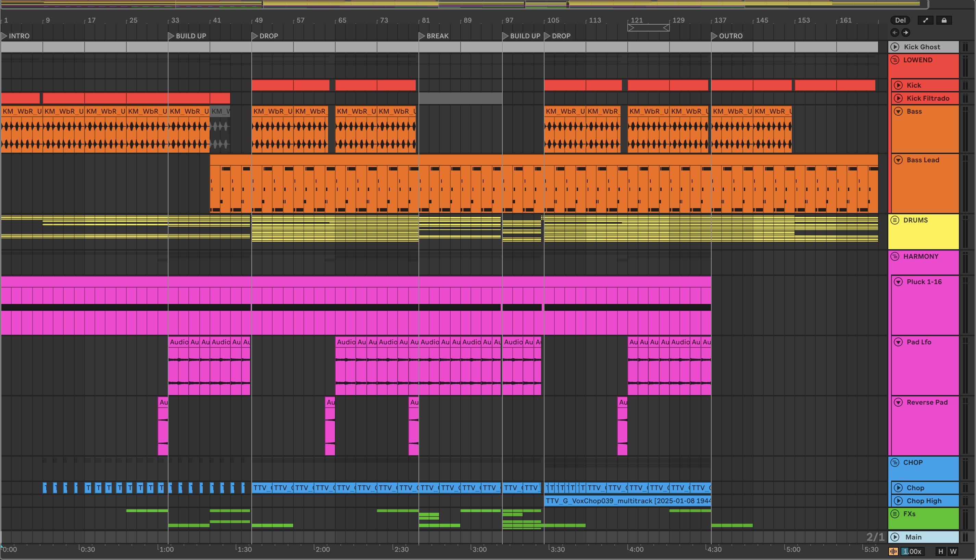Collapse the Pluck 1-16 track
The width and height of the screenshot is (976, 560).
(x=898, y=282)
